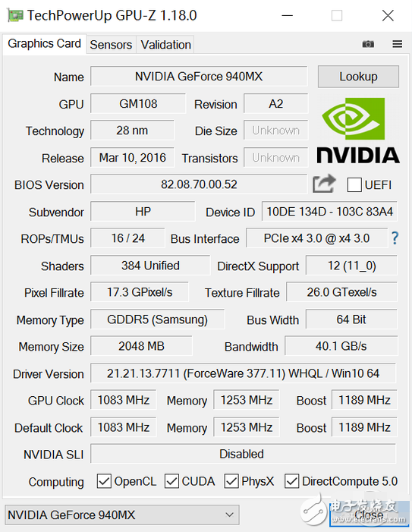Toggle the OpenCL checkbox

pyautogui.click(x=104, y=481)
